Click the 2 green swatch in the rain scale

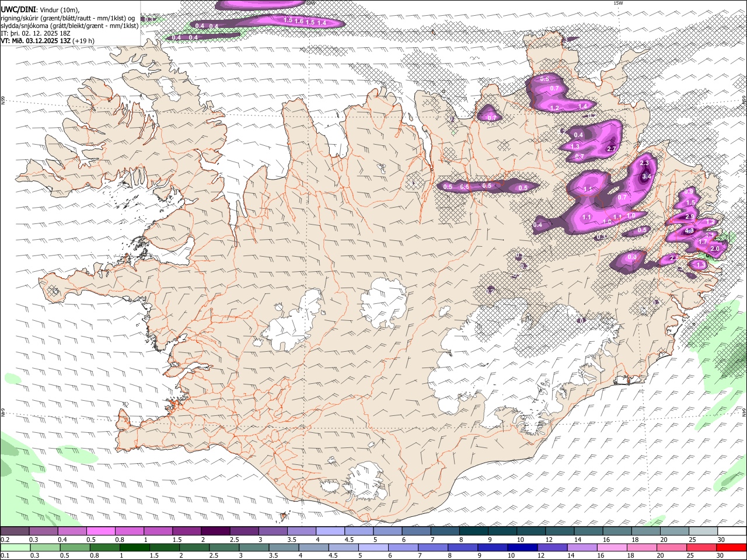(194, 547)
